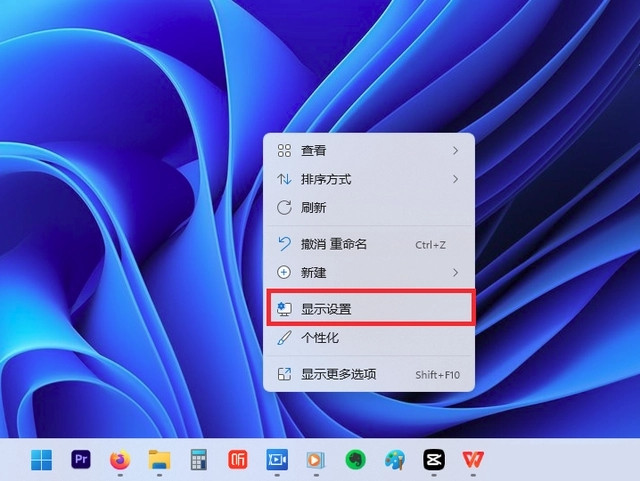This screenshot has height=481, width=640.
Task: Click the Ctrl+Z shortcut text
Action: pyautogui.click(x=430, y=245)
